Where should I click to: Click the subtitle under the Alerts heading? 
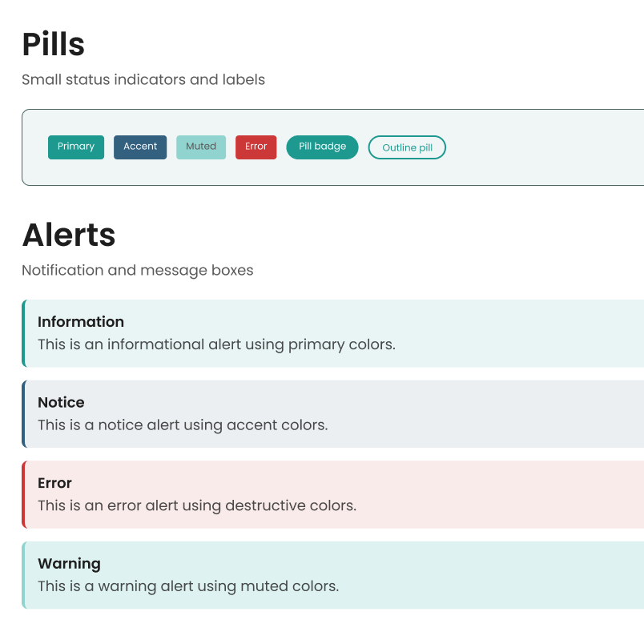(x=137, y=270)
